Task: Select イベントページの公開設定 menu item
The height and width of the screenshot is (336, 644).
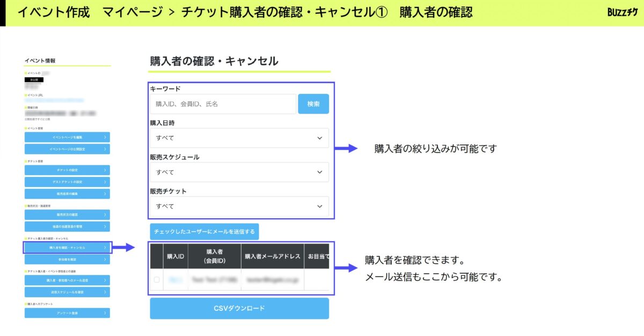Action: pyautogui.click(x=67, y=149)
